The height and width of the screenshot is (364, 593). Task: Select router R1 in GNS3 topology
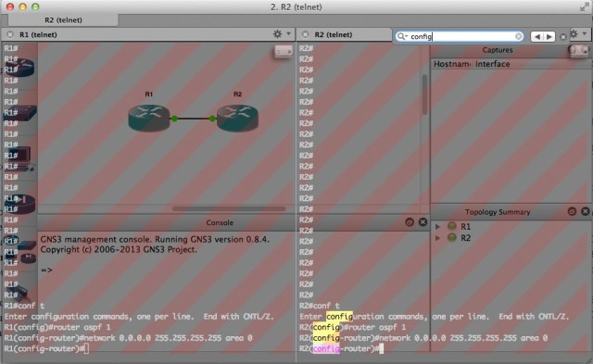[x=149, y=118]
